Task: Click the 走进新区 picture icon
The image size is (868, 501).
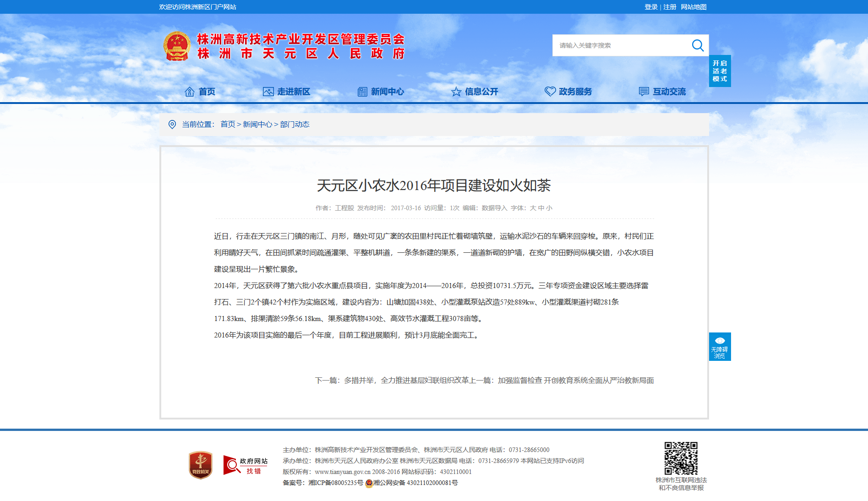Action: tap(268, 92)
